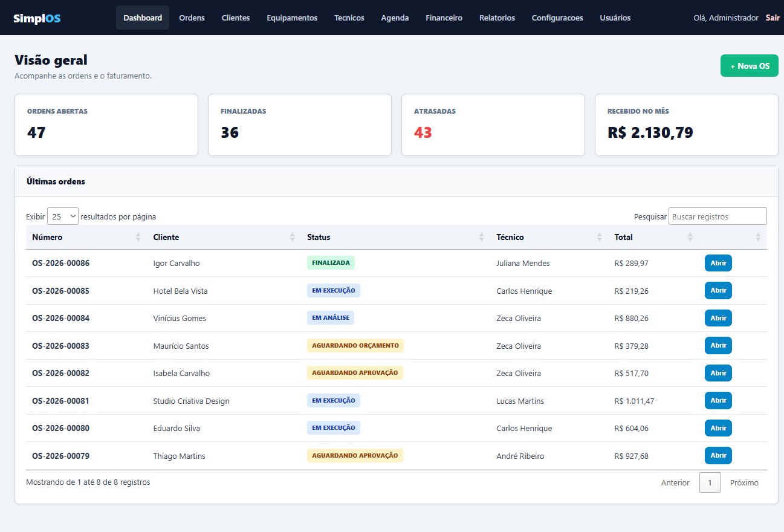Click the SimplOS logo
The width and height of the screenshot is (784, 532).
pyautogui.click(x=37, y=18)
